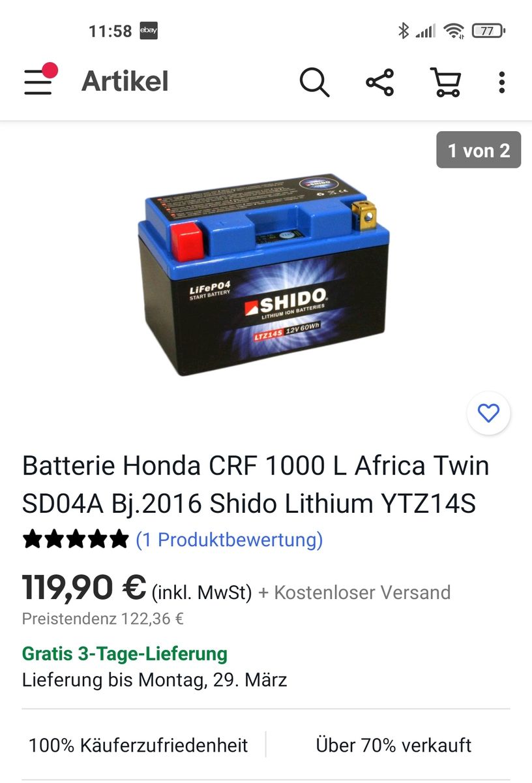The height and width of the screenshot is (783, 532).
Task: Tap 'Über 70% verkauft' badge
Action: [394, 745]
